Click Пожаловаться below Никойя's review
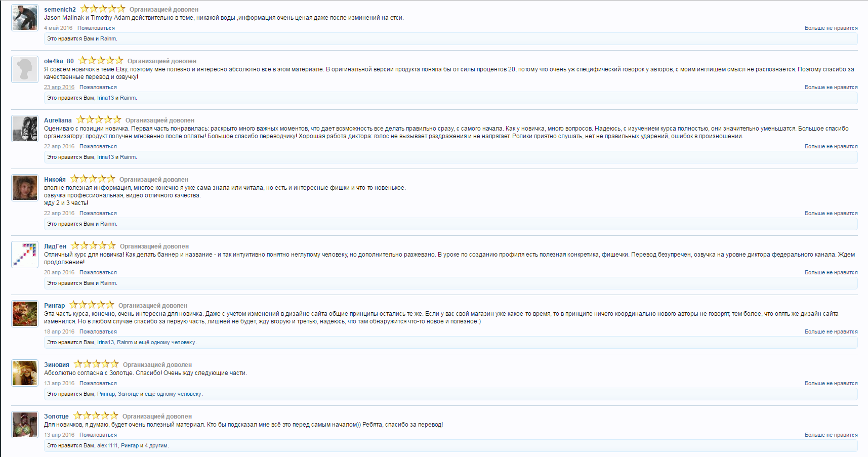This screenshot has height=457, width=868. pyautogui.click(x=98, y=214)
